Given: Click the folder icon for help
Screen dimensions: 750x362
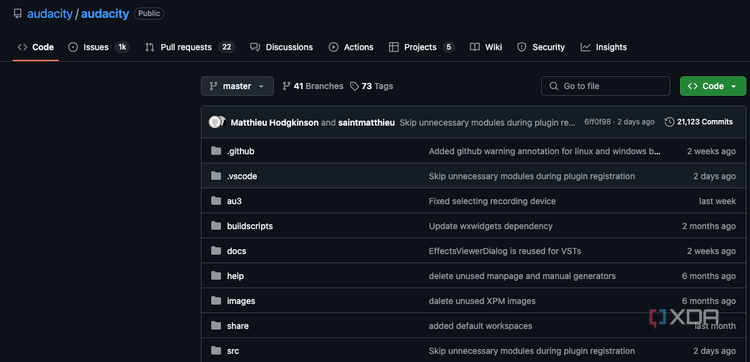Looking at the screenshot, I should coord(216,276).
